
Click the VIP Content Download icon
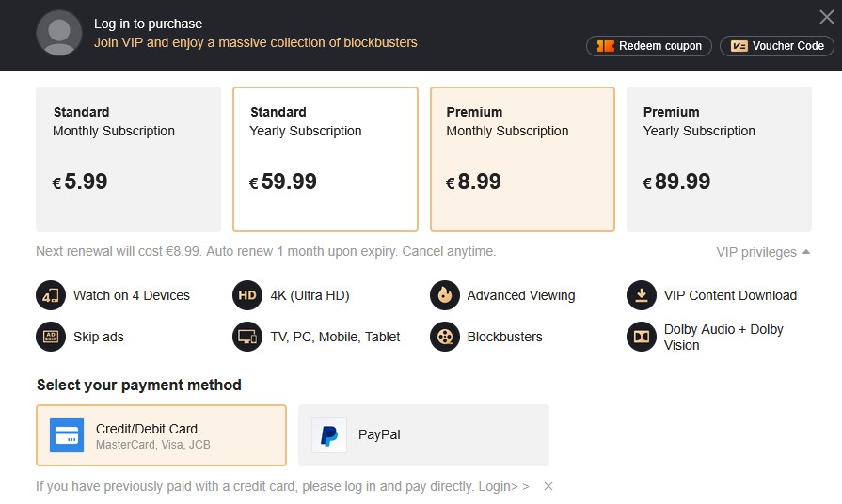[642, 295]
